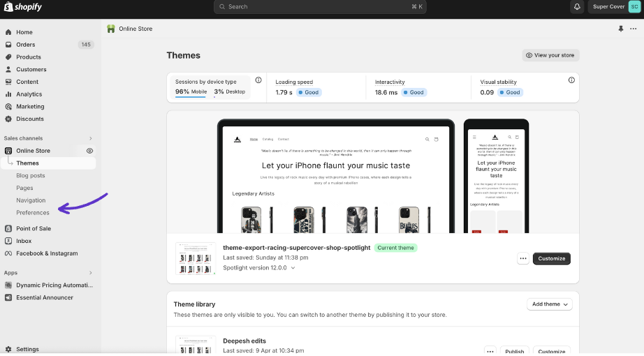Click the Settings gear icon
The width and height of the screenshot is (644, 356).
coord(8,349)
